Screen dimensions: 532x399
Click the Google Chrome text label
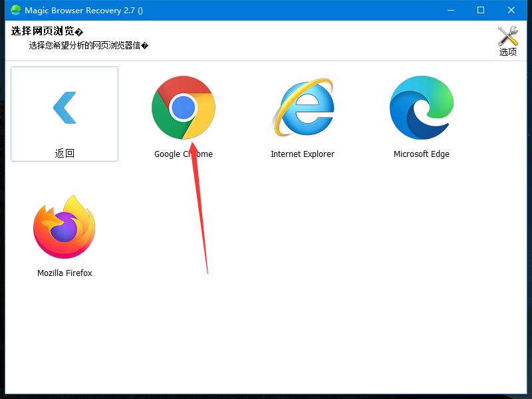tap(184, 154)
